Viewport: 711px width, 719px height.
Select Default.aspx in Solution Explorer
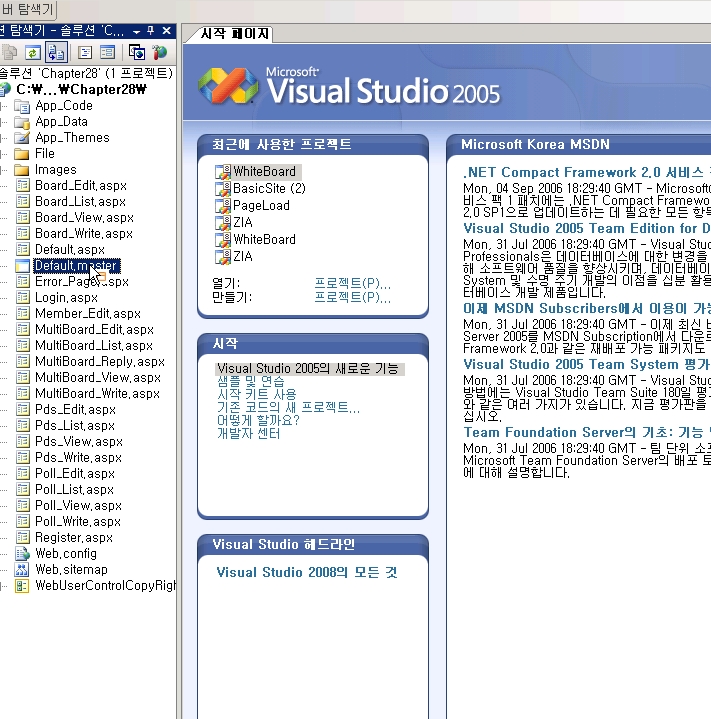[x=70, y=249]
